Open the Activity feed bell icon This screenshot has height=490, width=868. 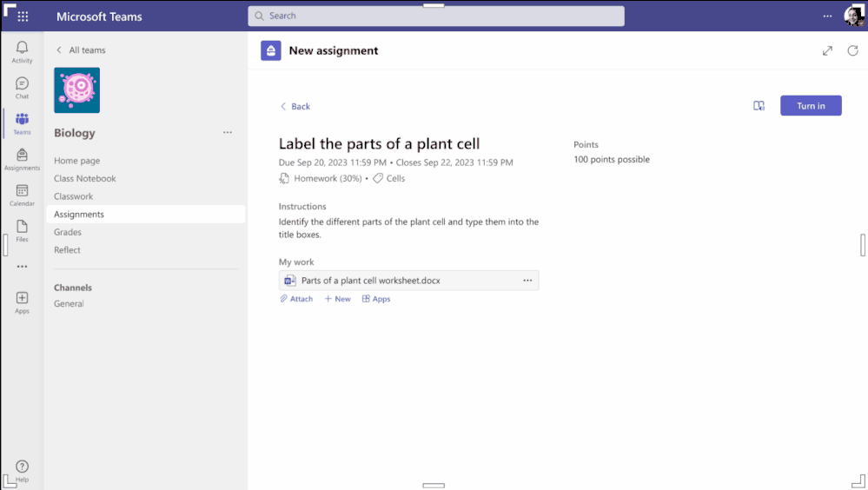click(x=22, y=48)
